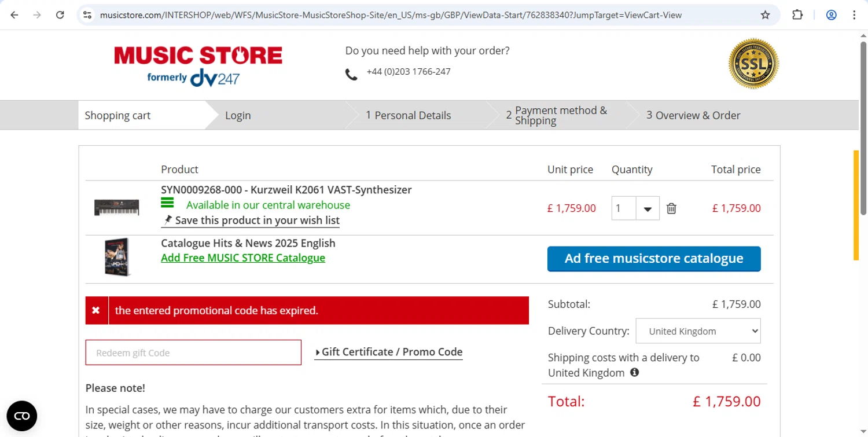Screen dimensions: 868x437
Task: Open the browser extensions menu
Action: click(797, 15)
